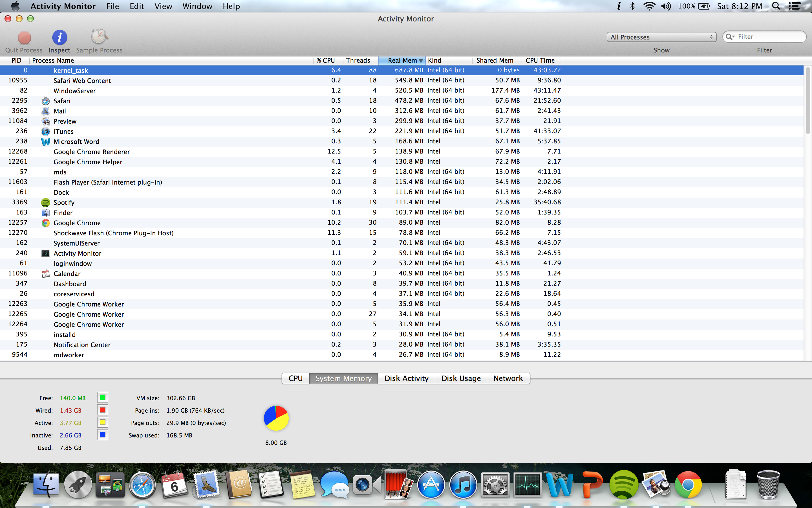Open the Apple menu

(x=16, y=6)
